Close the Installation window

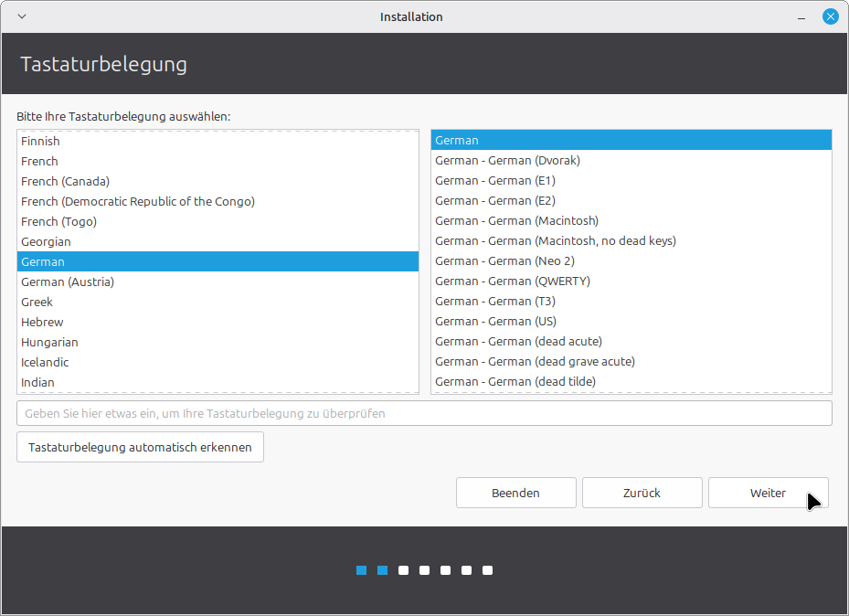pos(830,16)
